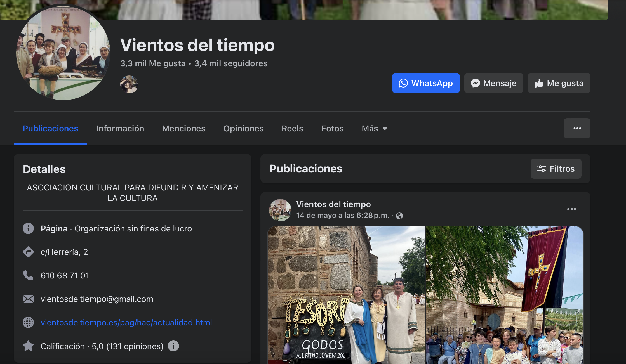Screen dimensions: 626x364
Task: Click the small follower avatar under likes
Action: [x=129, y=84]
